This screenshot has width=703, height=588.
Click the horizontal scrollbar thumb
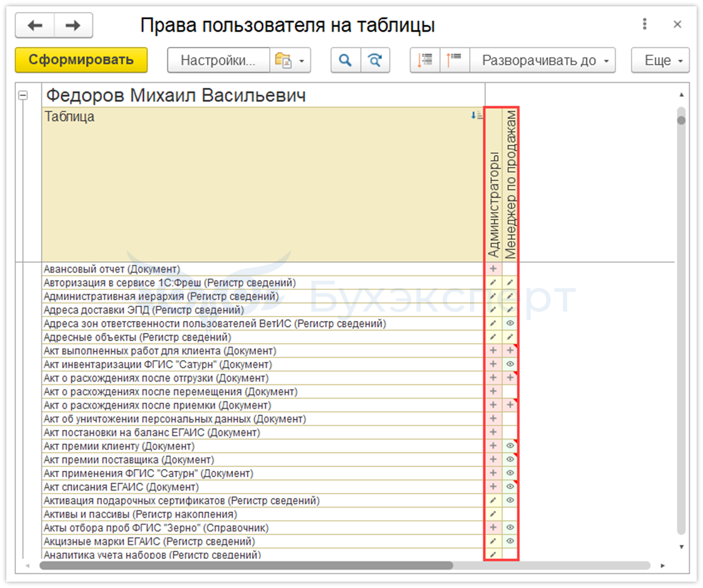[x=246, y=565]
